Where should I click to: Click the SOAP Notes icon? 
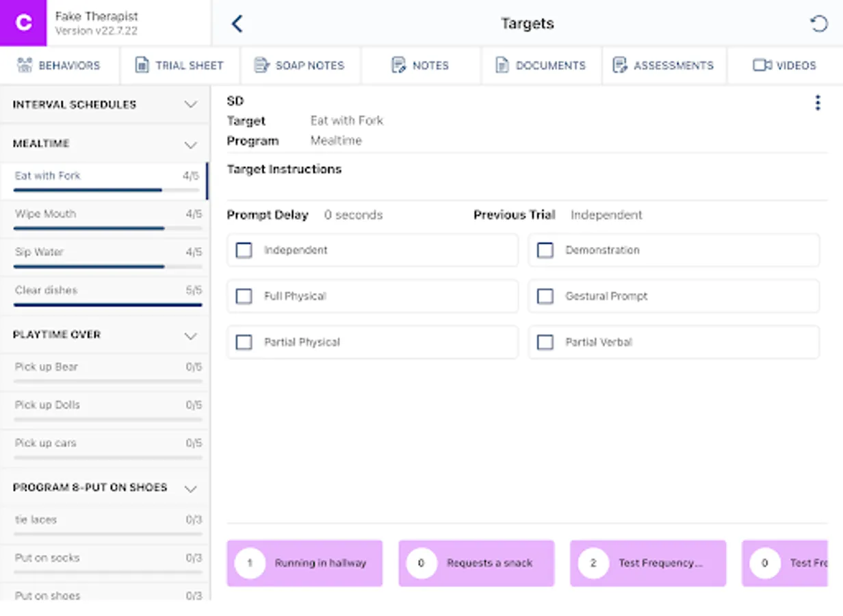tap(261, 66)
